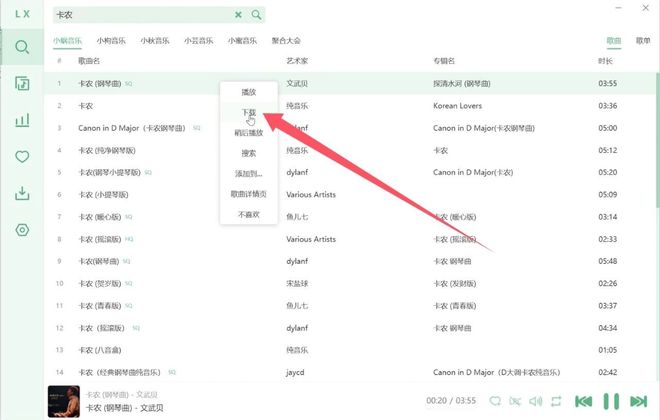660x420 pixels.
Task: Switch to the 小蜜音乐 source tab
Action: tap(242, 41)
